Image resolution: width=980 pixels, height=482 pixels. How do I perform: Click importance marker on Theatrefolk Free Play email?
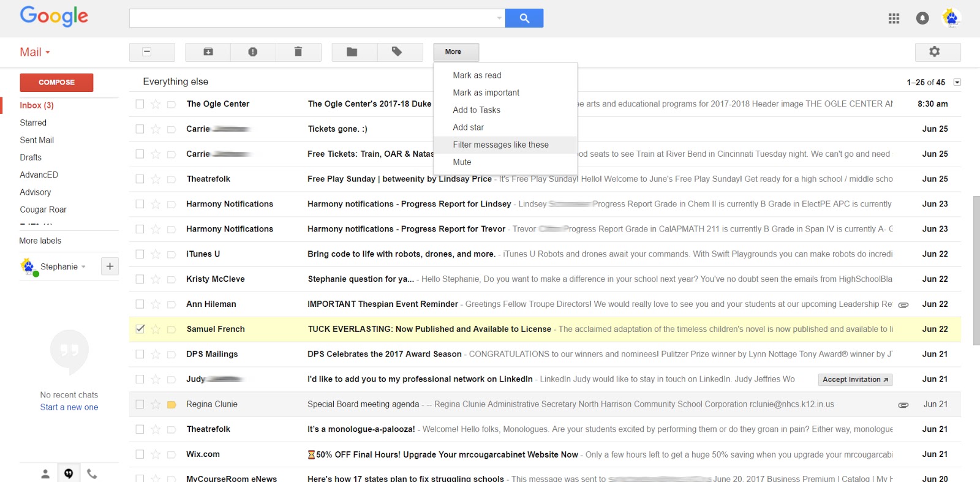pos(171,179)
